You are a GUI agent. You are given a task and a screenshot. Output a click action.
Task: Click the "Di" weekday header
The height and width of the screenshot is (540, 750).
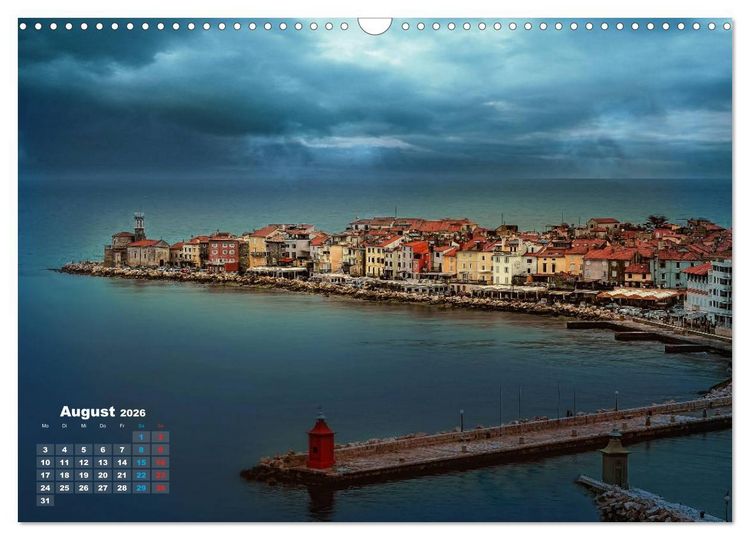(x=65, y=426)
